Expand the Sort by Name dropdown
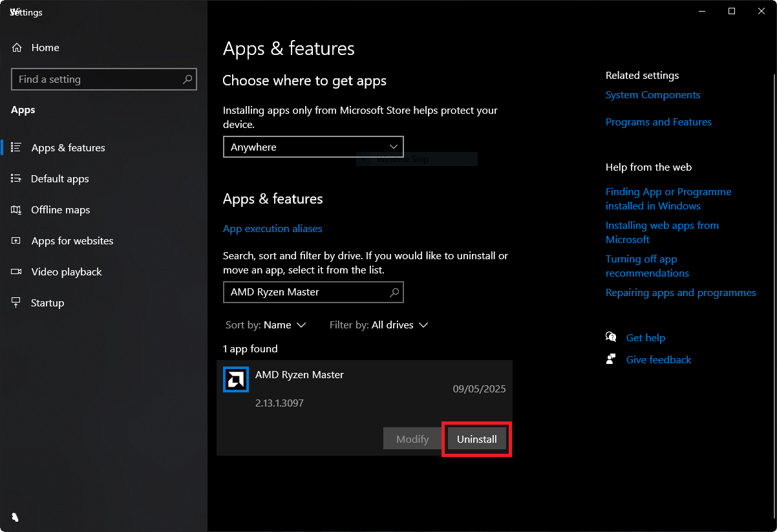This screenshot has height=532, width=777. point(285,325)
